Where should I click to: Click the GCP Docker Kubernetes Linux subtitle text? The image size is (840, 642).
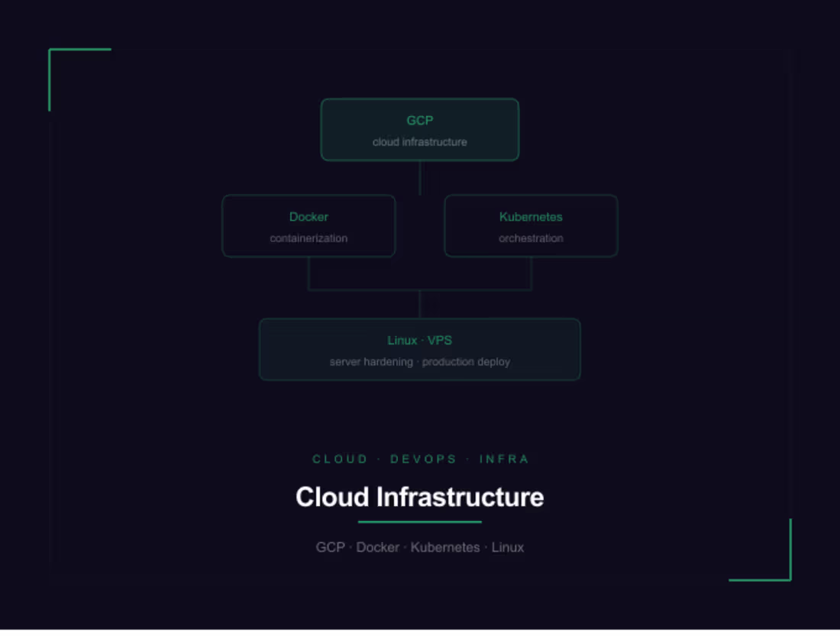click(420, 547)
